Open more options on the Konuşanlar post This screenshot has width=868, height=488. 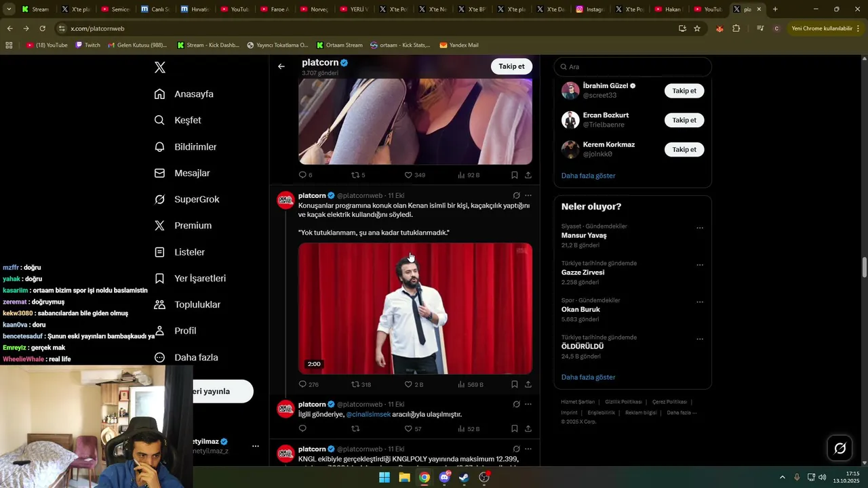point(528,195)
